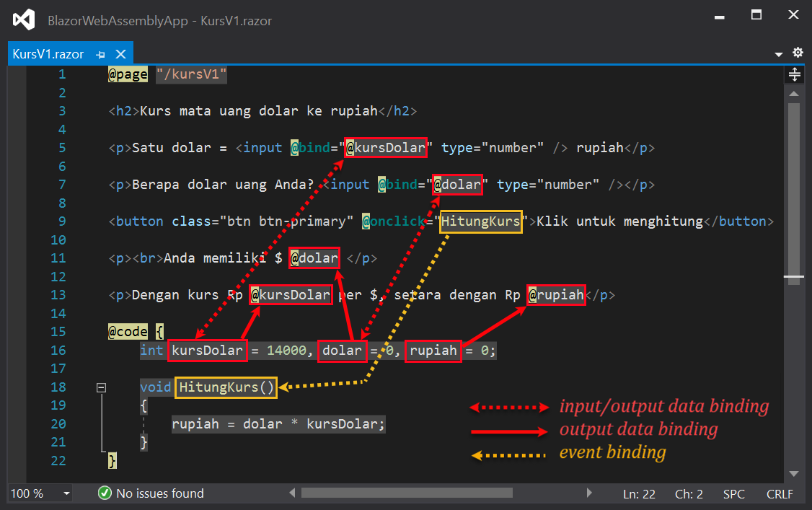The width and height of the screenshot is (812, 510).
Task: Click the CRLF line ending indicator
Action: (x=780, y=494)
